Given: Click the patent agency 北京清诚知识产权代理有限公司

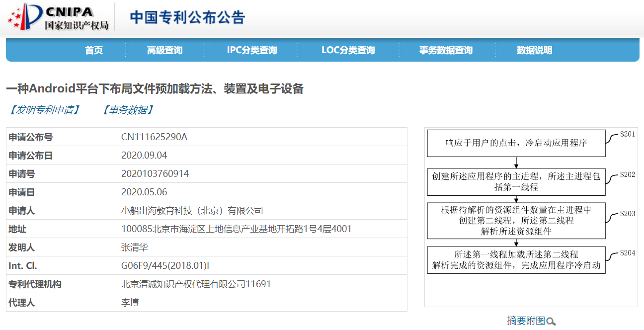Looking at the screenshot, I should tap(196, 284).
